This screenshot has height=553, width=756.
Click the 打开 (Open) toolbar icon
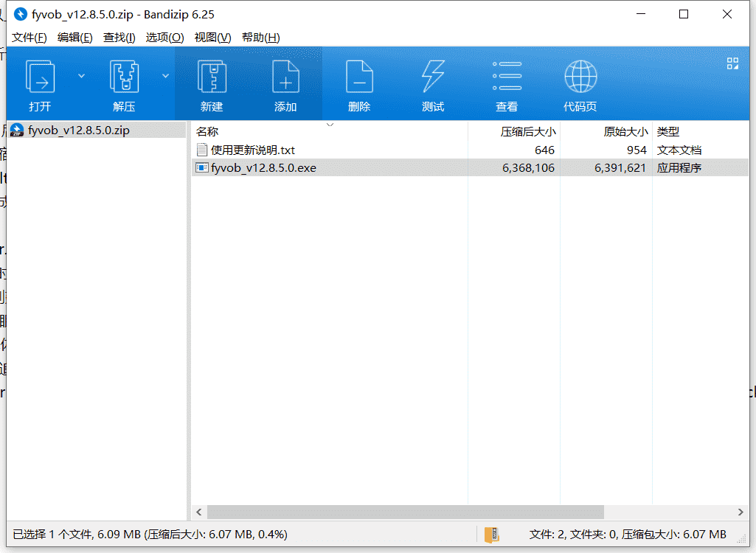tap(40, 77)
